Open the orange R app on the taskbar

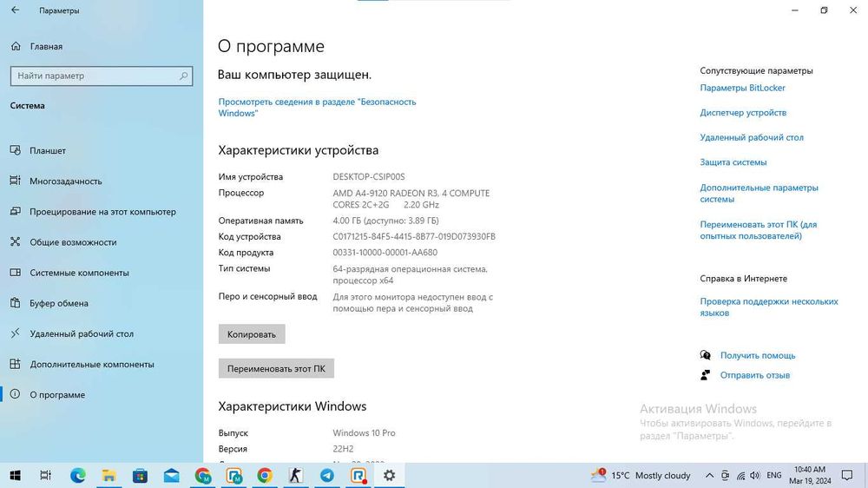click(358, 475)
